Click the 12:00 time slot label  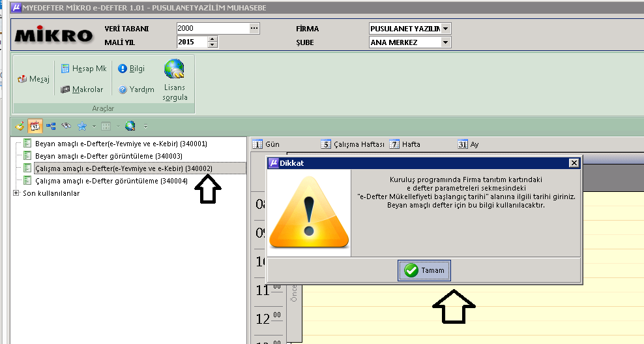268,318
